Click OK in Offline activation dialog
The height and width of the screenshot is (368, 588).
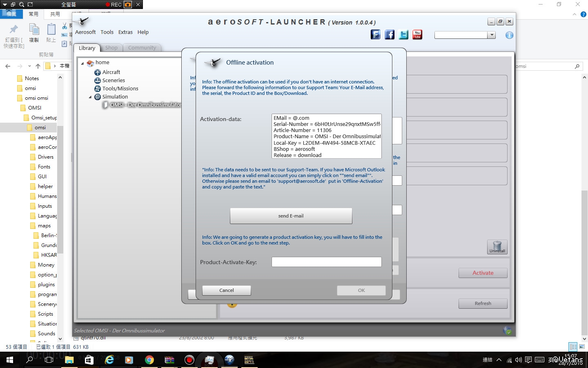[361, 290]
